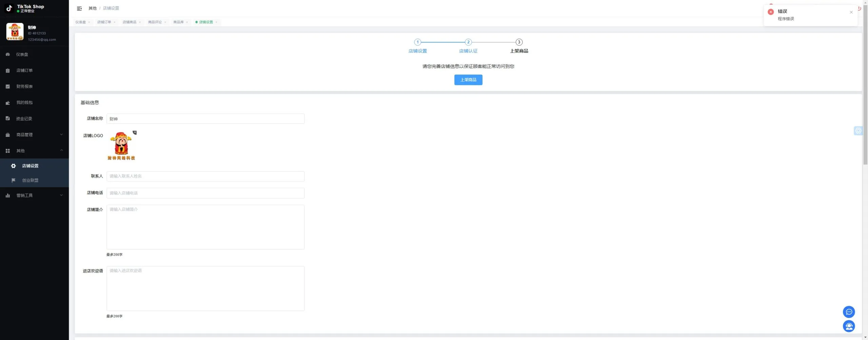Go to step 3 上架商品 circle
Screen dimensions: 868x340
[519, 42]
